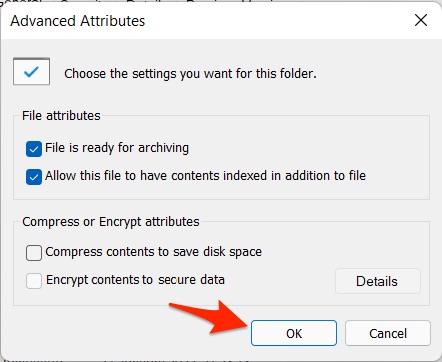Image resolution: width=442 pixels, height=362 pixels.
Task: Confirm the settings with OK
Action: pos(294,333)
